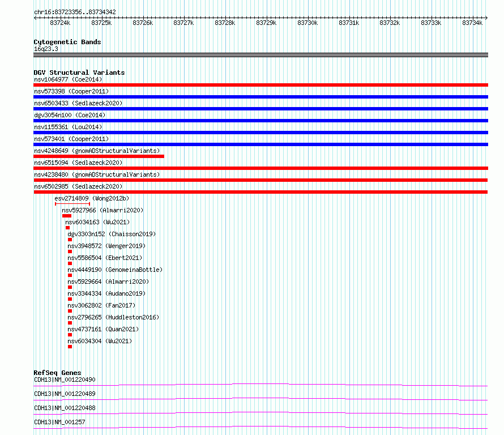Open variant nsv4449190 (GenomeinaBottle) label
This screenshot has height=435, width=504.
(115, 270)
